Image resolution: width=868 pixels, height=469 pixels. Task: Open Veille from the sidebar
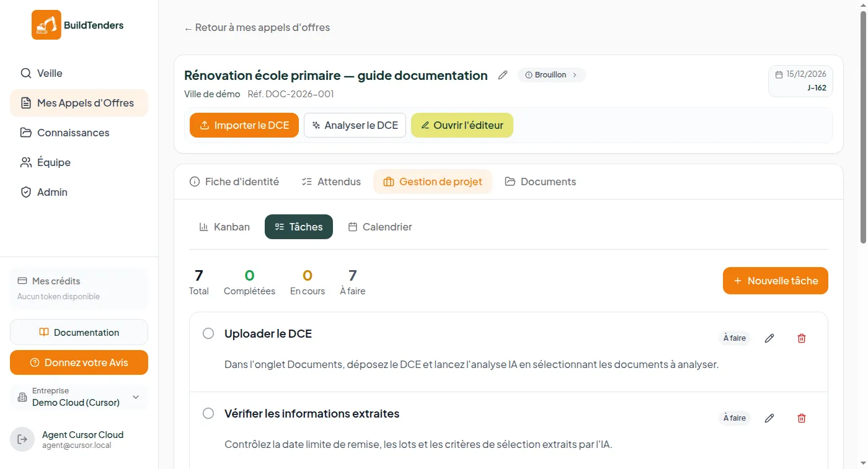tap(79, 73)
